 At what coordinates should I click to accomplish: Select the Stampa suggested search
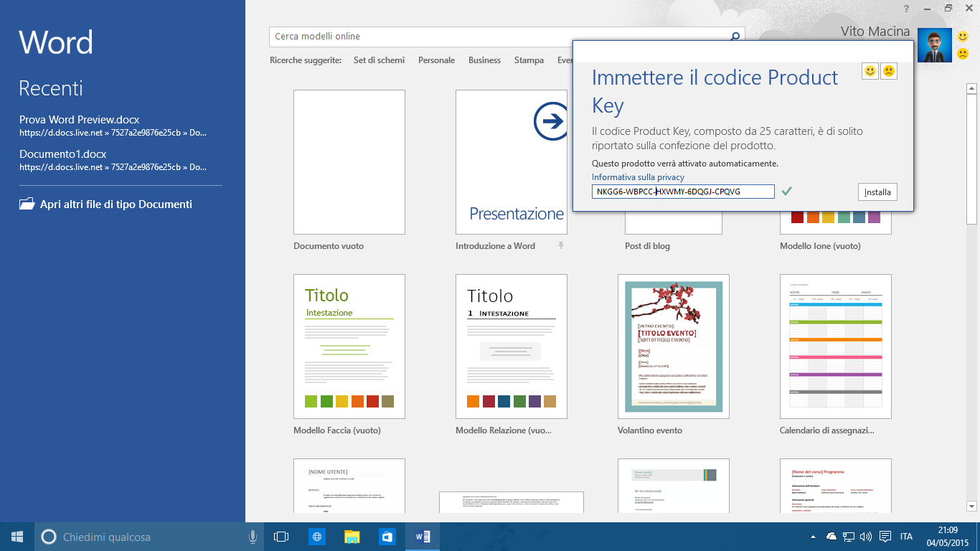(529, 60)
